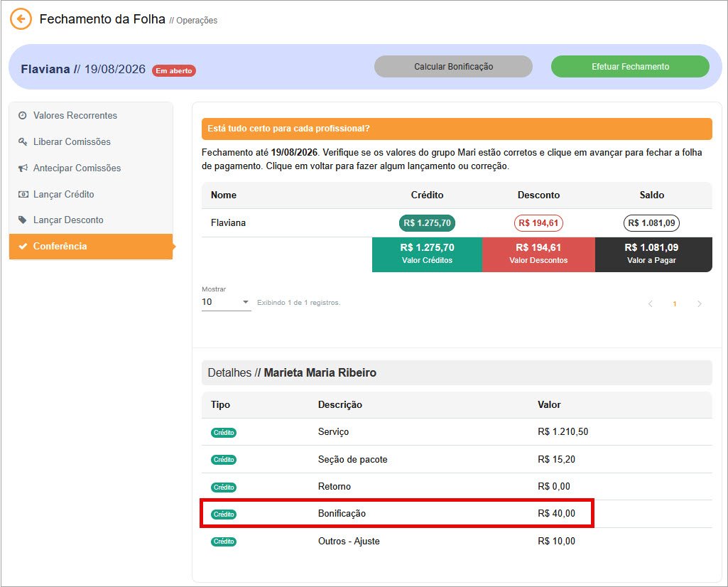Click the megaphone icon beside Antecipar Comissões
This screenshot has width=728, height=587.
tap(22, 168)
